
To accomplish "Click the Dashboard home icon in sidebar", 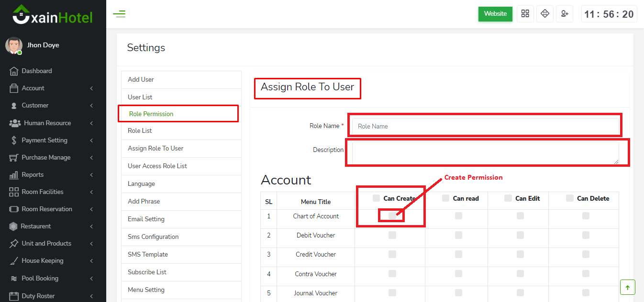I will point(14,71).
